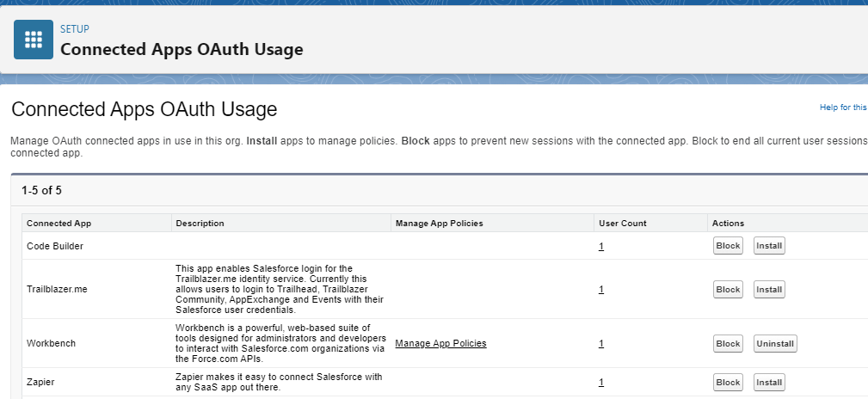Image resolution: width=868 pixels, height=399 pixels.
Task: Click the Trailblazer.me description text
Action: pos(280,289)
